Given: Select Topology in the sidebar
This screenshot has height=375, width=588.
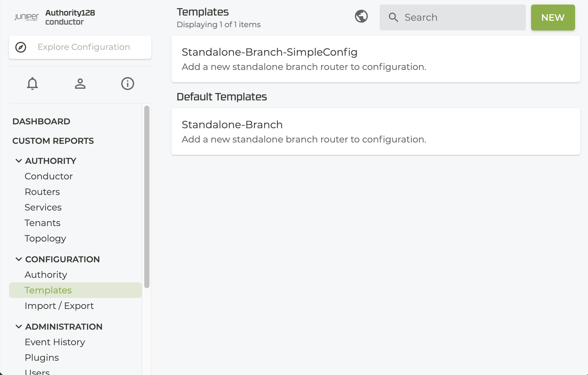Looking at the screenshot, I should click(45, 238).
